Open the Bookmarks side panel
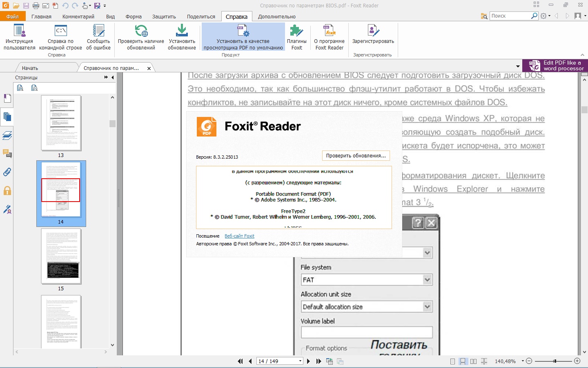588x368 pixels. [7, 99]
